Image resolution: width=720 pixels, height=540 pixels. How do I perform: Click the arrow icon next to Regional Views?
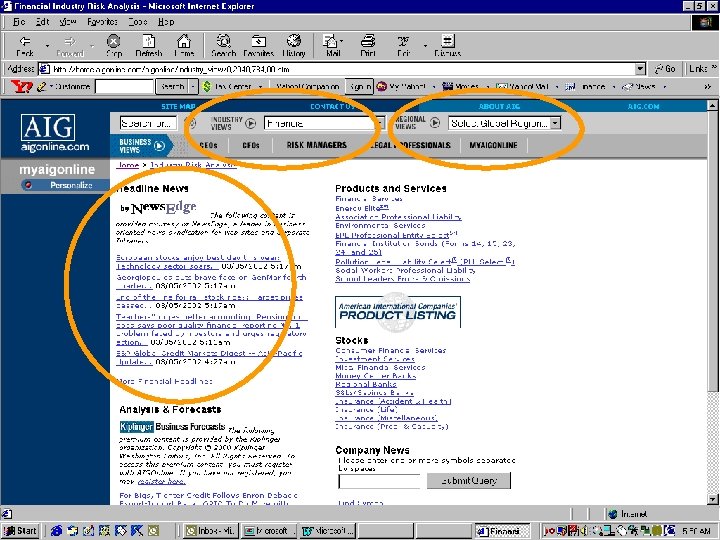click(x=435, y=123)
